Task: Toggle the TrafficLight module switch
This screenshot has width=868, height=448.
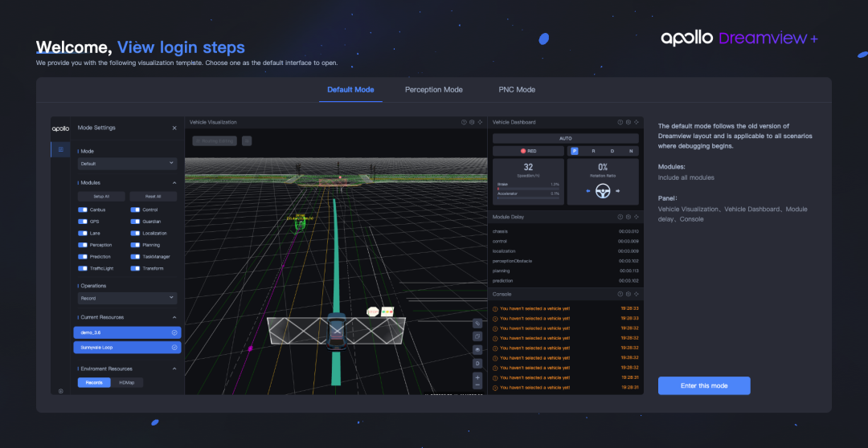Action: click(83, 268)
